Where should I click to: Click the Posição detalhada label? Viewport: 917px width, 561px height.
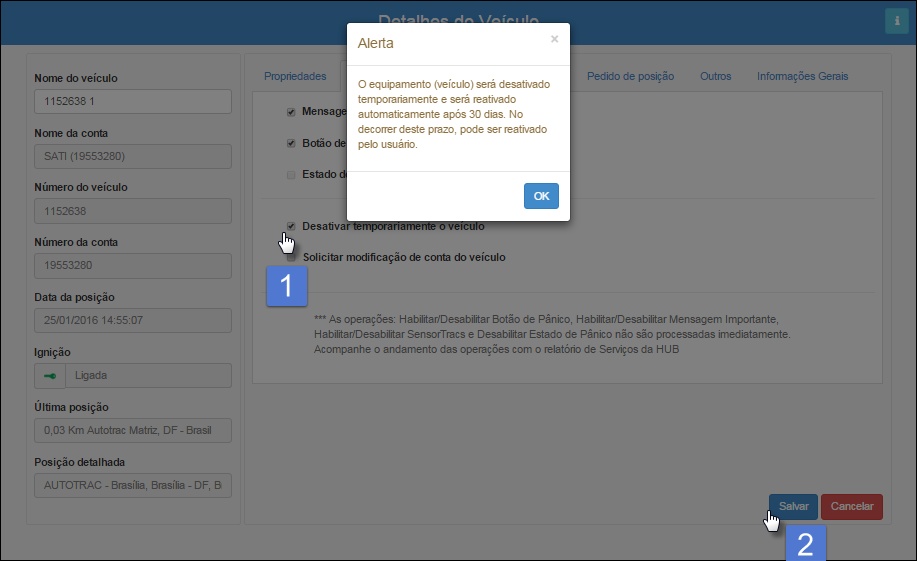(x=80, y=462)
